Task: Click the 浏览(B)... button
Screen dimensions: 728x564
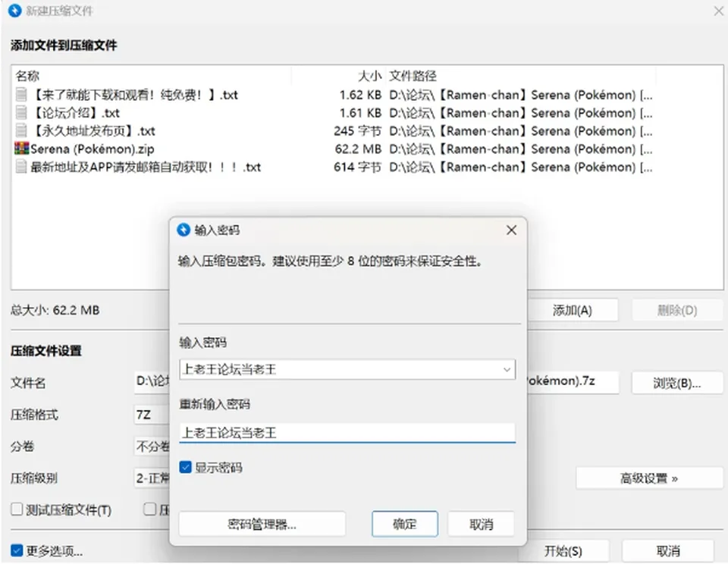Action: tap(677, 383)
